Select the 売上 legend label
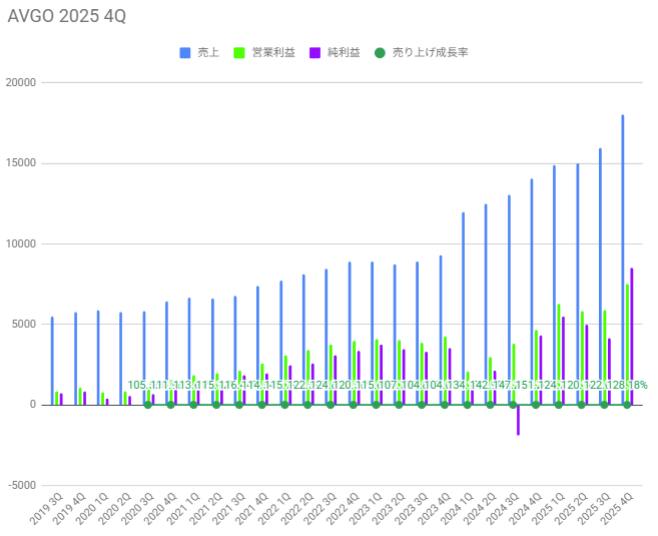The image size is (658, 536). [208, 52]
